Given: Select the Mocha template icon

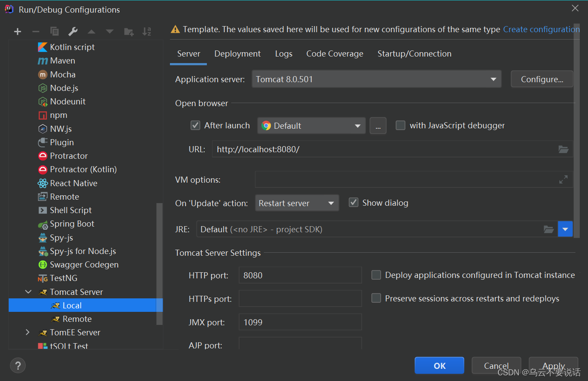Looking at the screenshot, I should point(43,74).
